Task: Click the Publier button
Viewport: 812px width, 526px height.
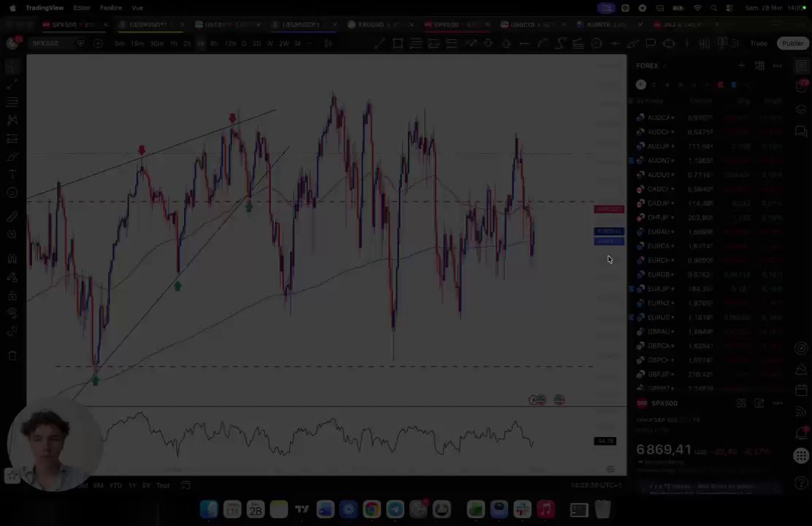Action: 792,44
